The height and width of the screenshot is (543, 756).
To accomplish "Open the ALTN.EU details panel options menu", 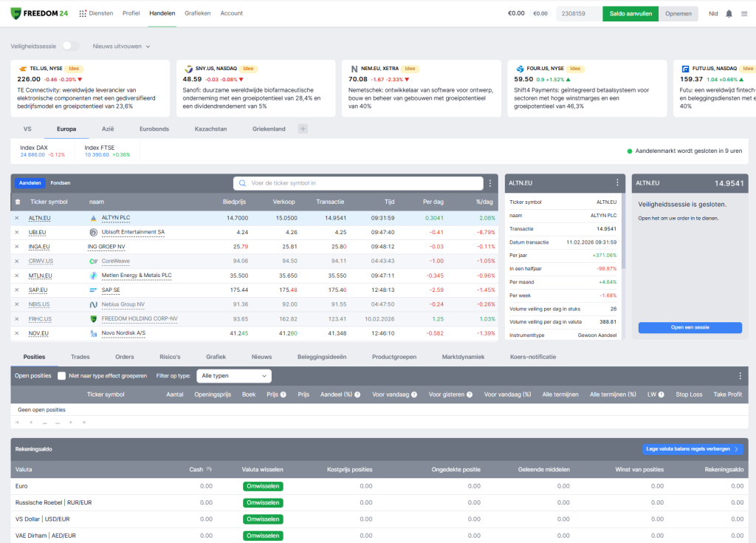I will (x=617, y=182).
